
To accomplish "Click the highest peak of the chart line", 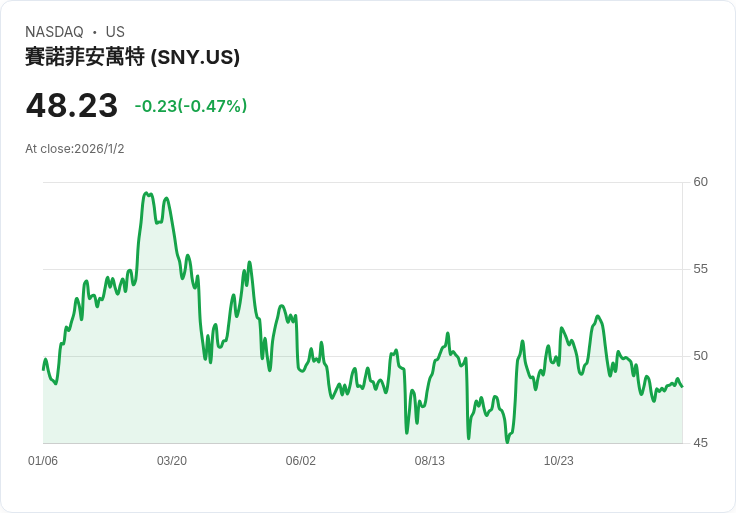I will 146,193.
